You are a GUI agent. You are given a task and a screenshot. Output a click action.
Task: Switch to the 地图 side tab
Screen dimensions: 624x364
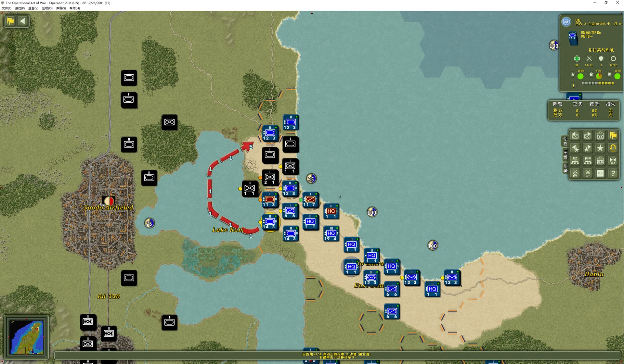point(565,155)
